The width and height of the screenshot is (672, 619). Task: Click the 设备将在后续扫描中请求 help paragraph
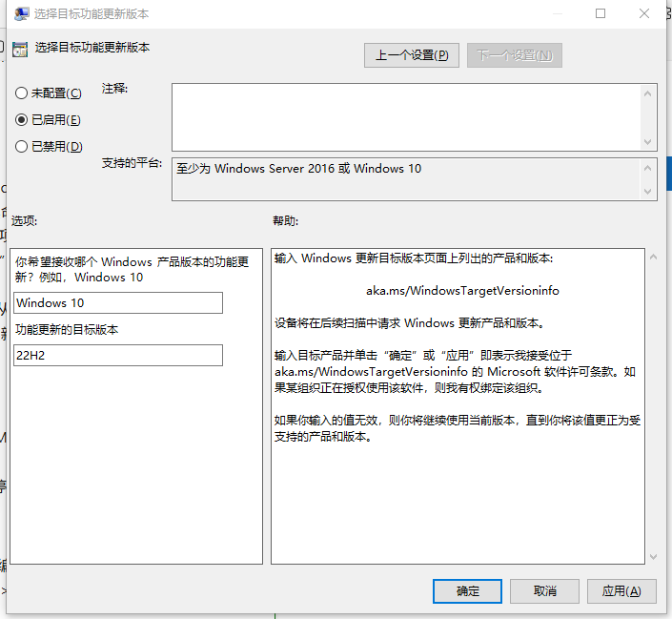click(410, 323)
